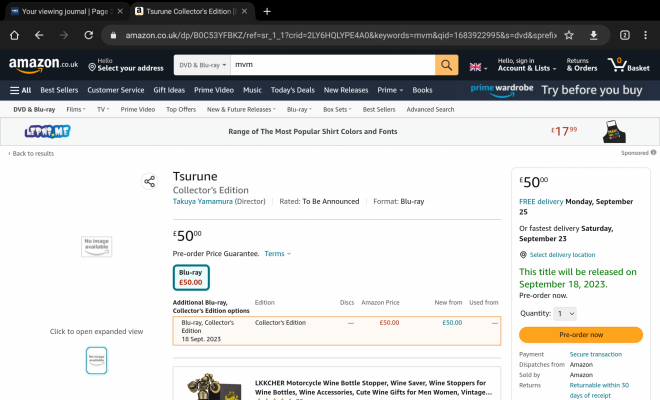The width and height of the screenshot is (660, 400).
Task: Click the share icon beside the product title
Action: click(149, 181)
